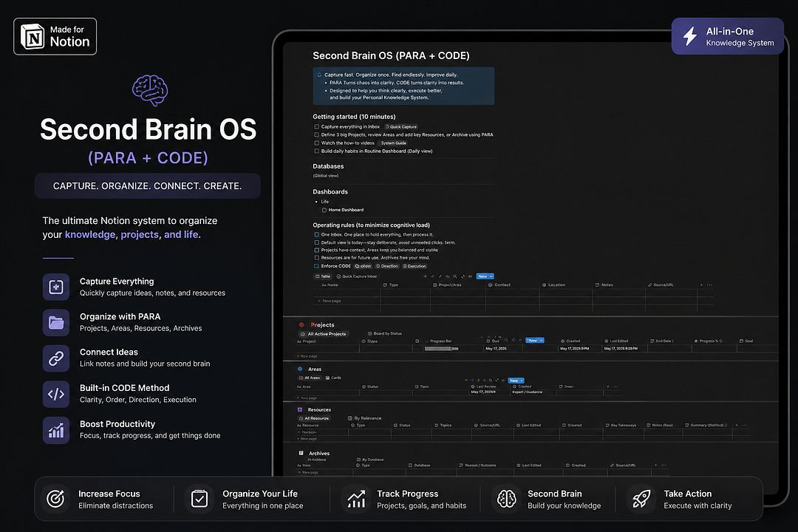
Task: Click the Summary (Distilled) column header
Action: pyautogui.click(x=706, y=425)
